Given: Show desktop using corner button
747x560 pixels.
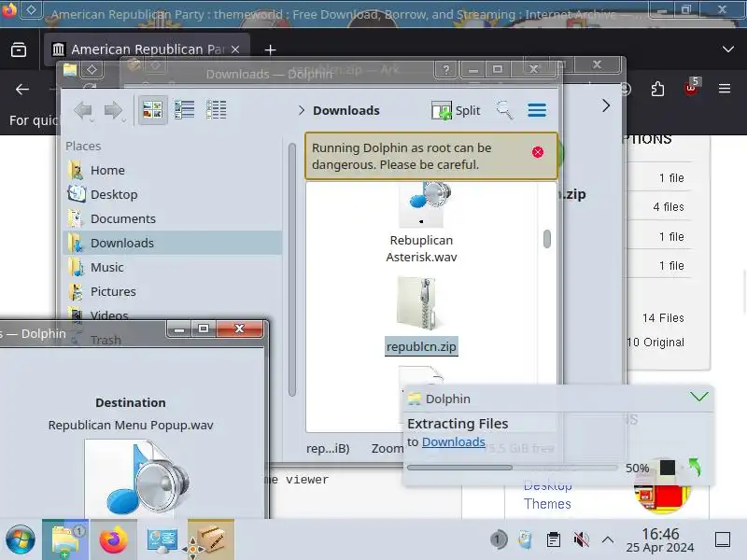Looking at the screenshot, I should 723,539.
